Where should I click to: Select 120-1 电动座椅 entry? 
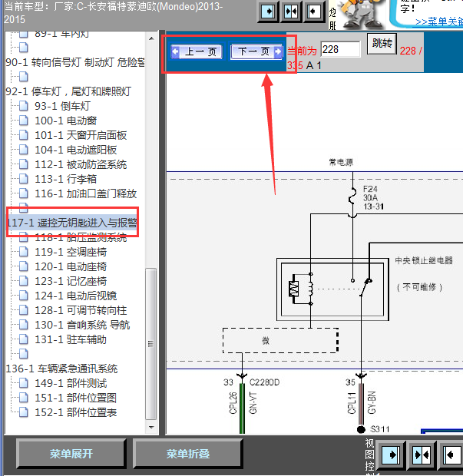[71, 266]
